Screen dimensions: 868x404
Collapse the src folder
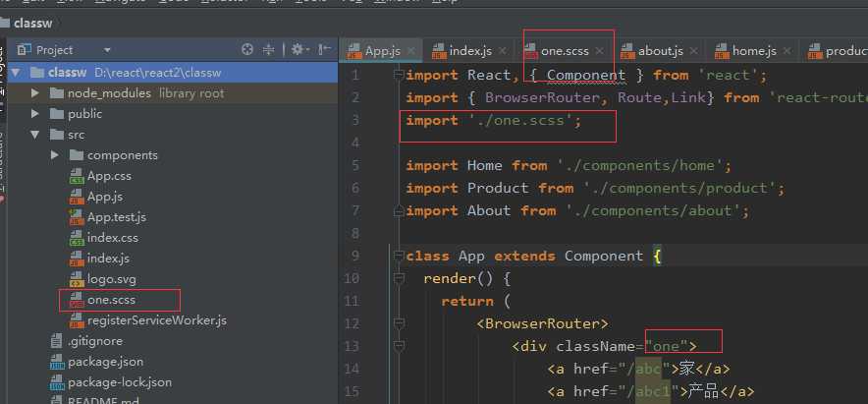point(35,135)
